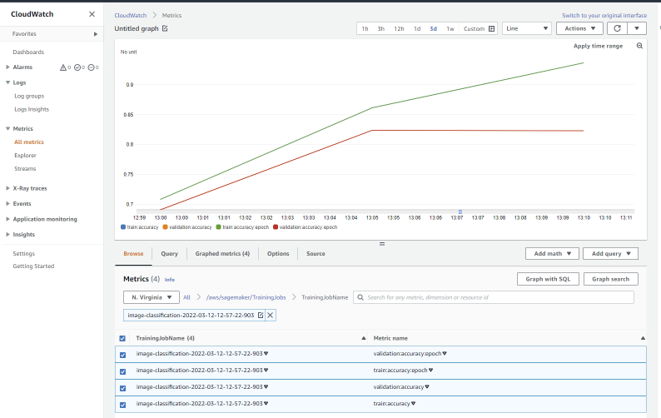Zoom the graph using the magnifier icon
The width and height of the screenshot is (661, 418).
640,46
